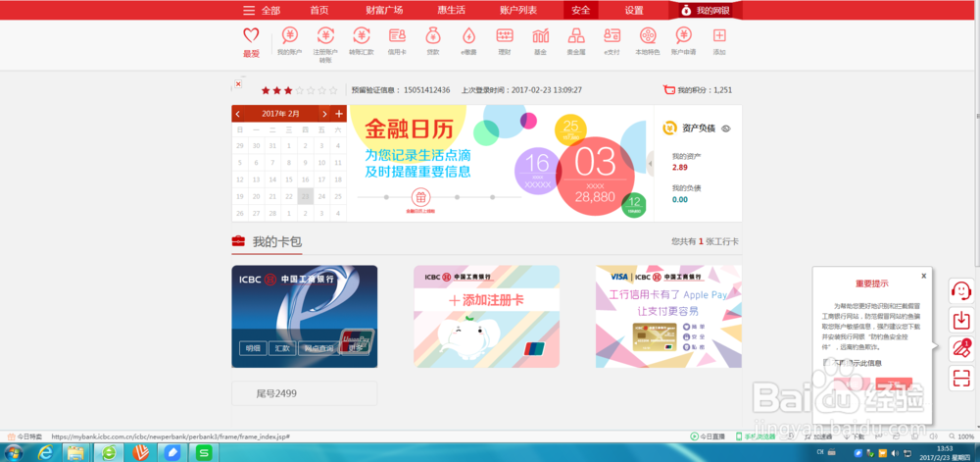Click 金融日历 banner

[x=501, y=163]
